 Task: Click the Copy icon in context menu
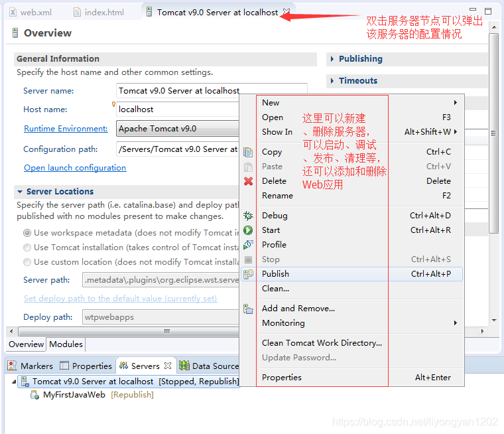248,152
